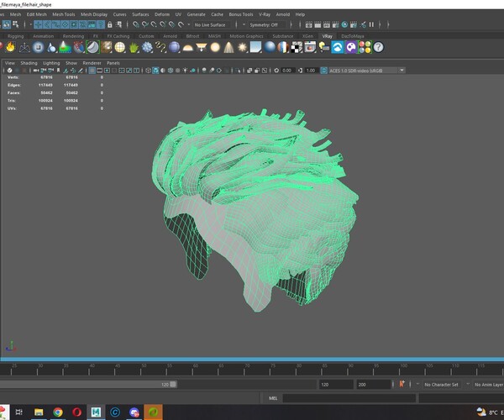Launch Opera from the taskbar

(76, 412)
